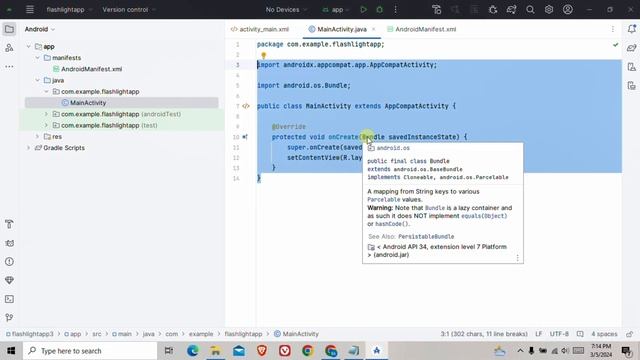Open editor tabs options kebab
Viewport: 640px width, 360px height.
613,29
